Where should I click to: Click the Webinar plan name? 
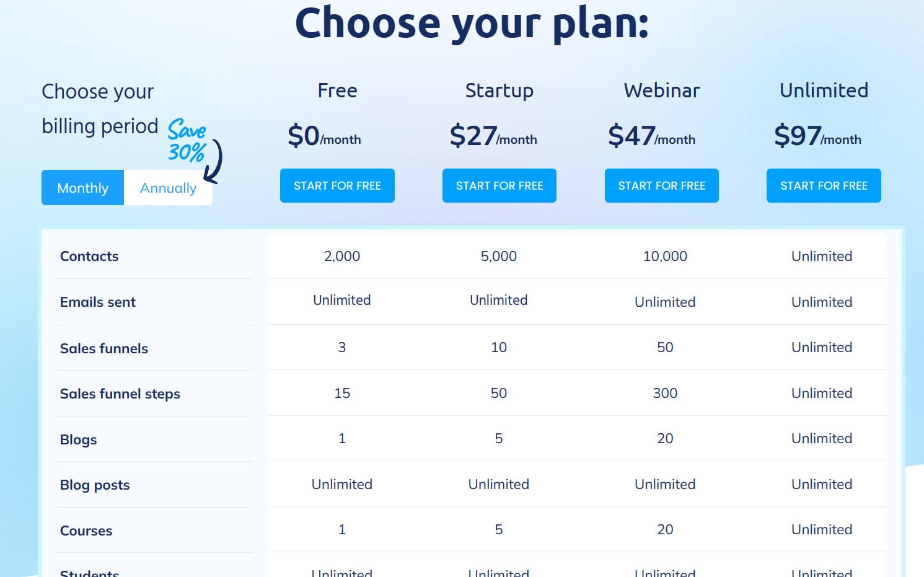[661, 90]
